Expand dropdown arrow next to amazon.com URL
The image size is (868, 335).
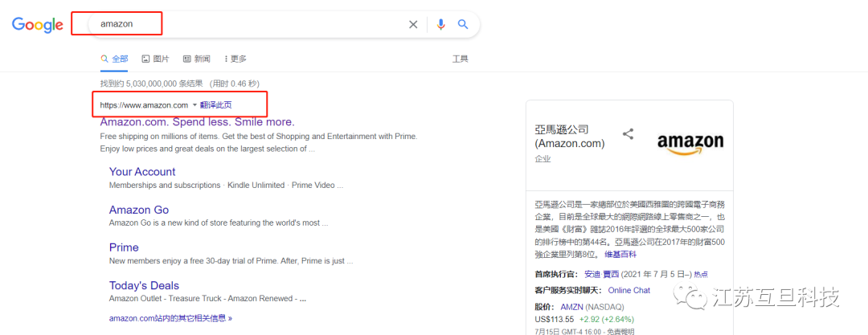[194, 105]
